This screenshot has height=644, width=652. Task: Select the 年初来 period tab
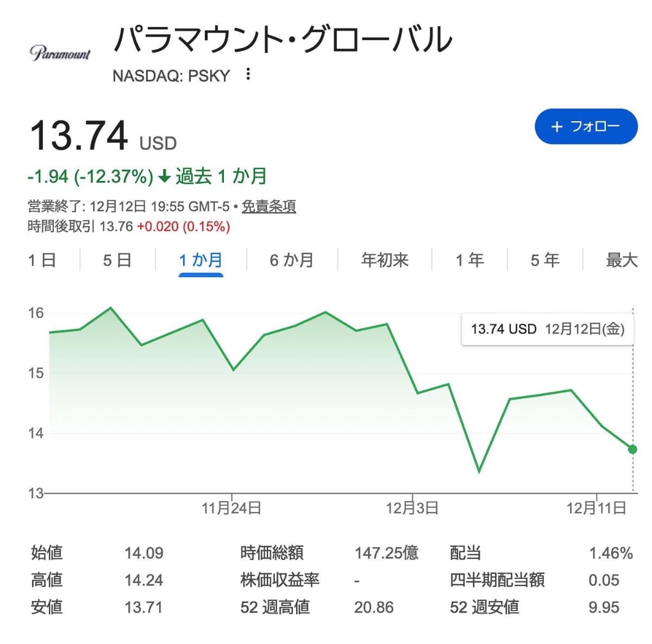[x=385, y=260]
